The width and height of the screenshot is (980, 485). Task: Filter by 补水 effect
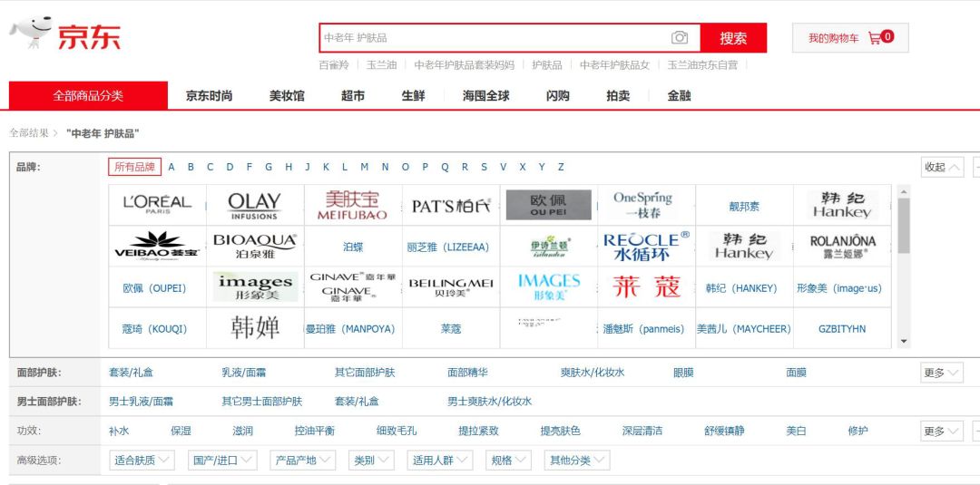[x=119, y=431]
